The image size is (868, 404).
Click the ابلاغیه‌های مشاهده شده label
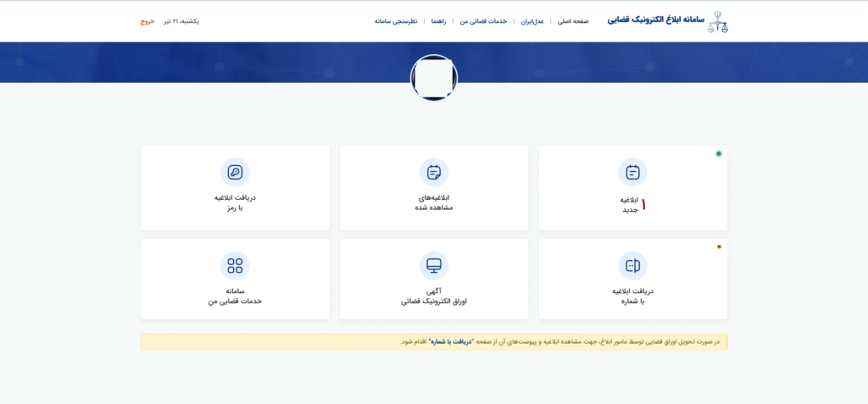[x=434, y=202]
